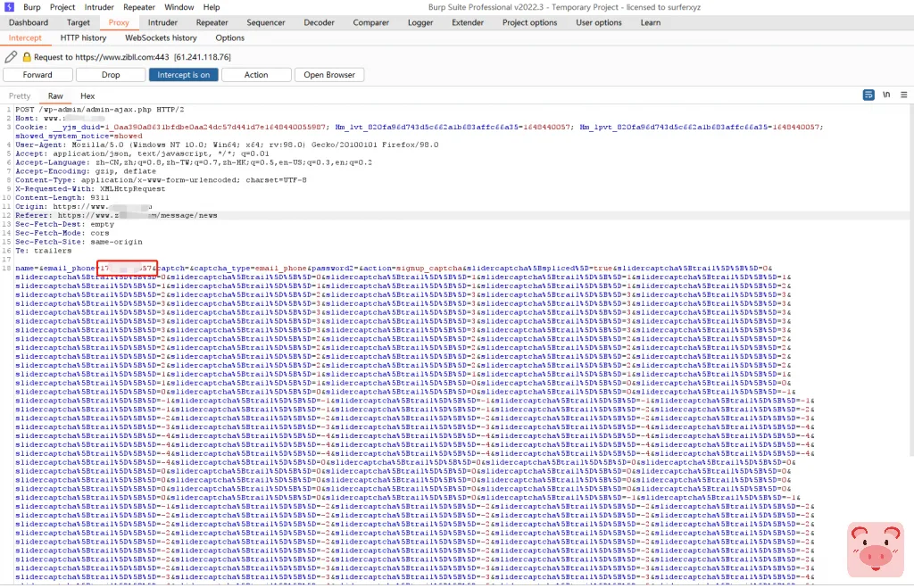Screen dimensions: 914x588
Task: Click the Sec-Fetch-Mode: cors line
Action: point(62,233)
